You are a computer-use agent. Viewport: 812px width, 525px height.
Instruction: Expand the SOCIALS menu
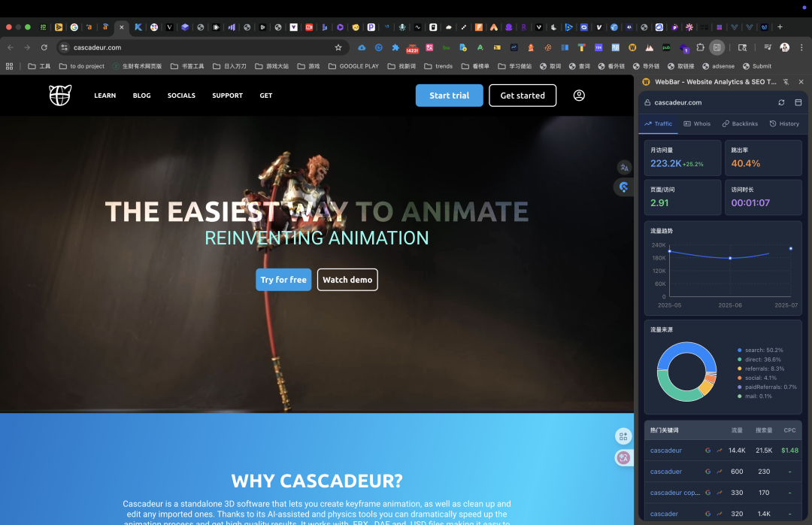pyautogui.click(x=181, y=96)
